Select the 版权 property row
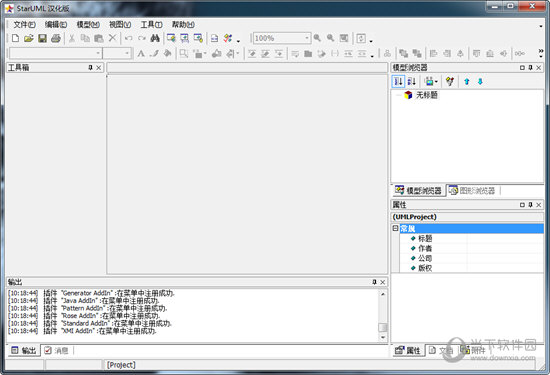550x375 pixels. pyautogui.click(x=472, y=268)
